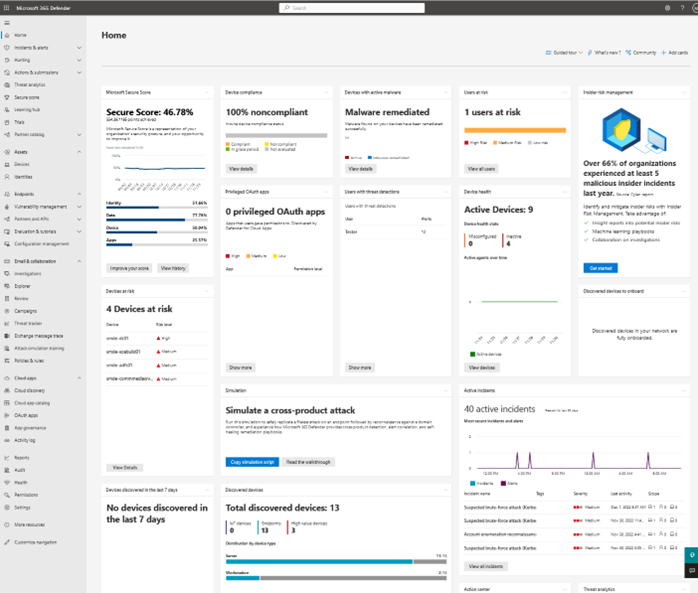Image resolution: width=698 pixels, height=593 pixels.
Task: Open Threat analytics from sidebar
Action: [x=29, y=85]
